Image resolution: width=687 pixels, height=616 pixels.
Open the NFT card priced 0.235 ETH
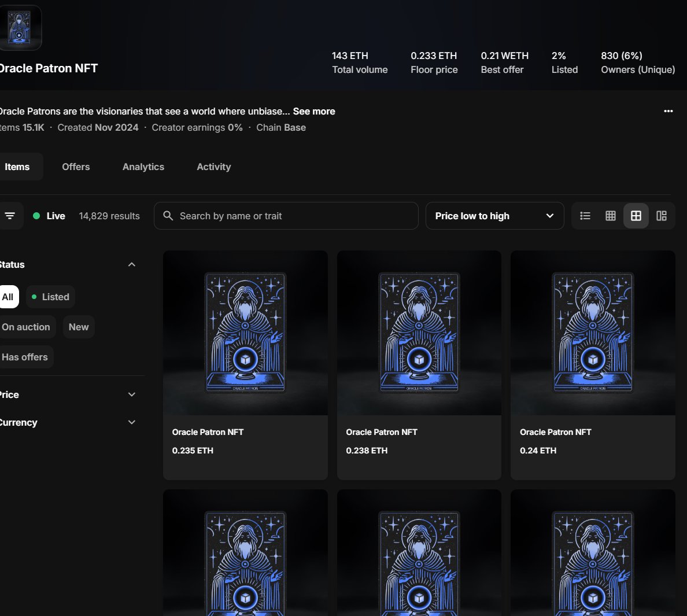point(245,365)
